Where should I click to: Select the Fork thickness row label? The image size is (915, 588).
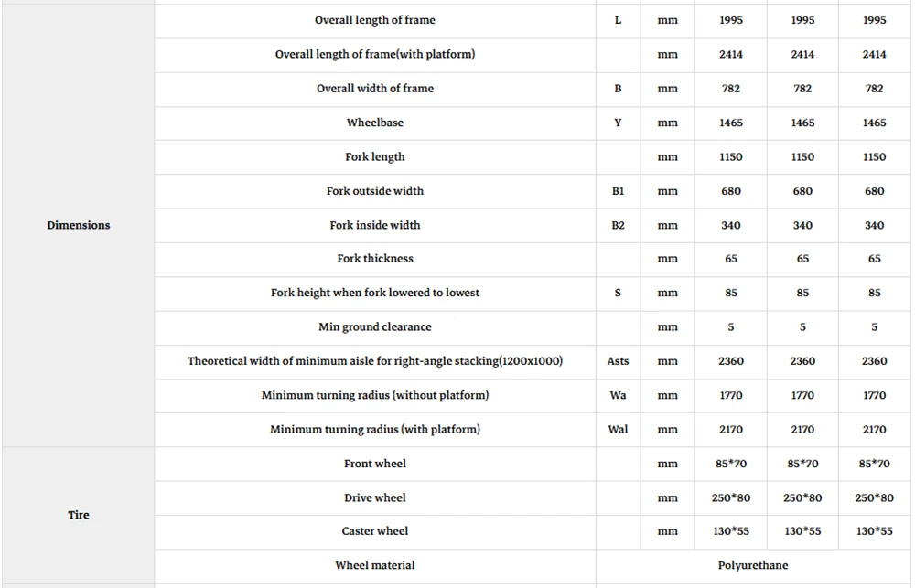click(374, 259)
